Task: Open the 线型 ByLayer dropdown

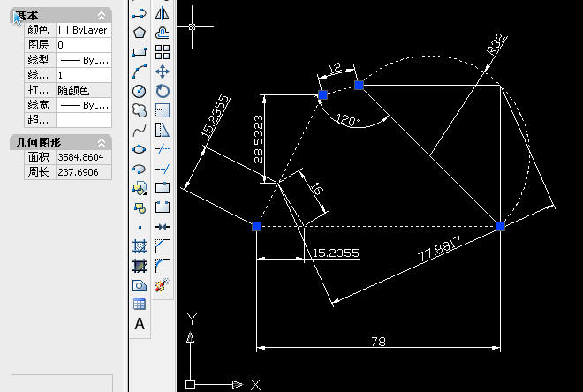Action: click(x=84, y=60)
